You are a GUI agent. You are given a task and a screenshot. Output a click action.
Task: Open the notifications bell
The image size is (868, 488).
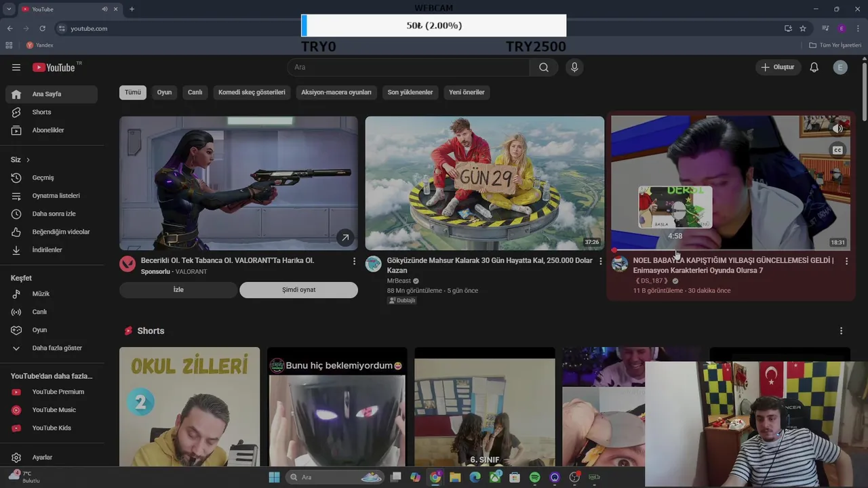[814, 67]
